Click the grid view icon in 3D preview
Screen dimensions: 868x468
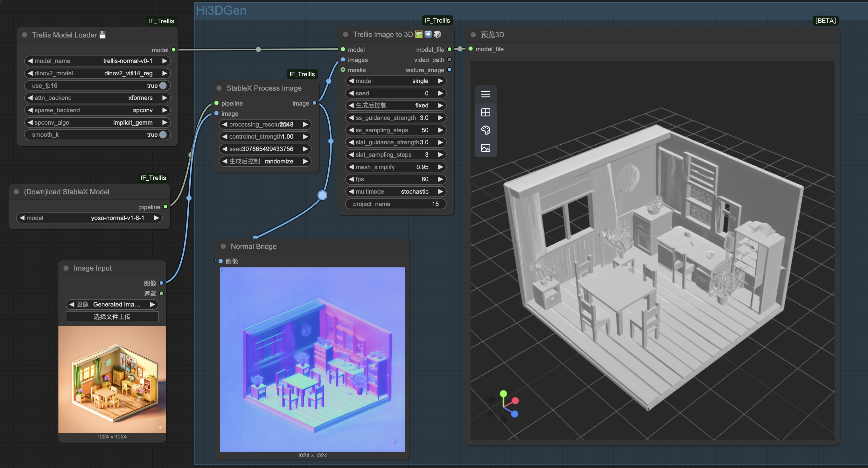coord(485,112)
